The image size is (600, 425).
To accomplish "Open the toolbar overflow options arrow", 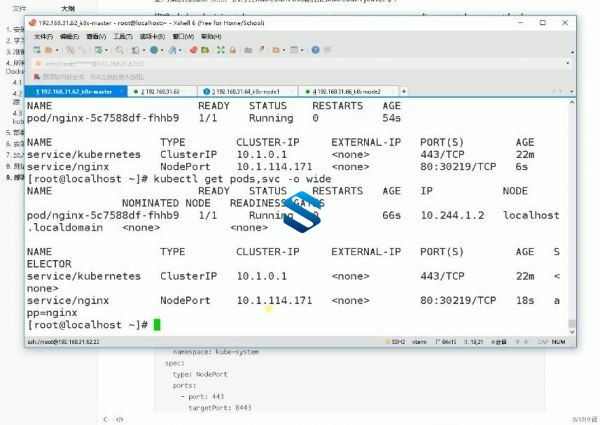I will coord(572,52).
